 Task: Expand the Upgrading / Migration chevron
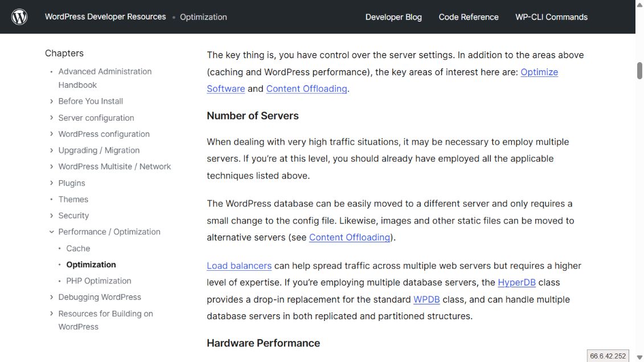tap(51, 150)
